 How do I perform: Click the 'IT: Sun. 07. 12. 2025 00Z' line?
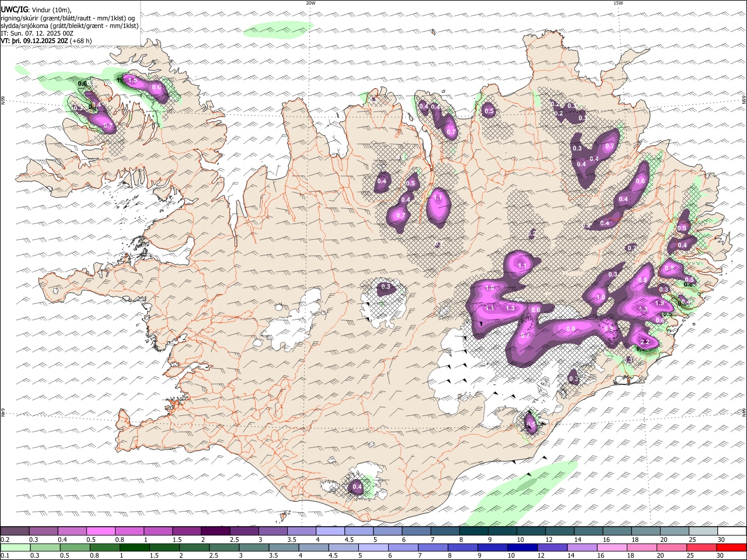37,33
